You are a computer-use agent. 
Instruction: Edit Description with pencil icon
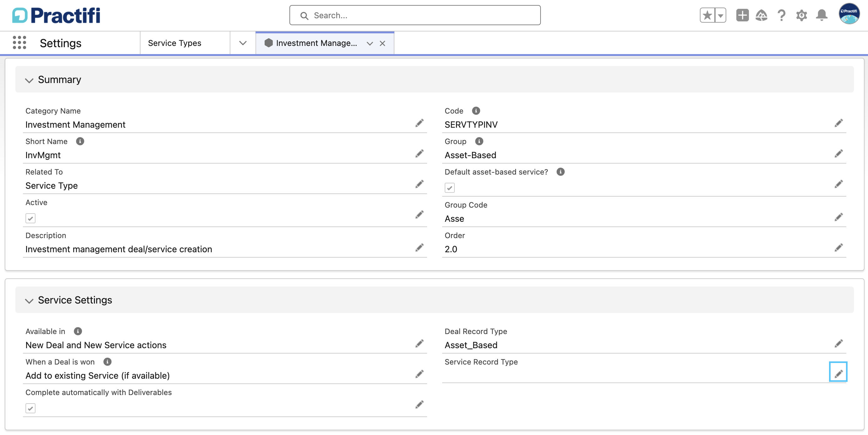point(419,248)
